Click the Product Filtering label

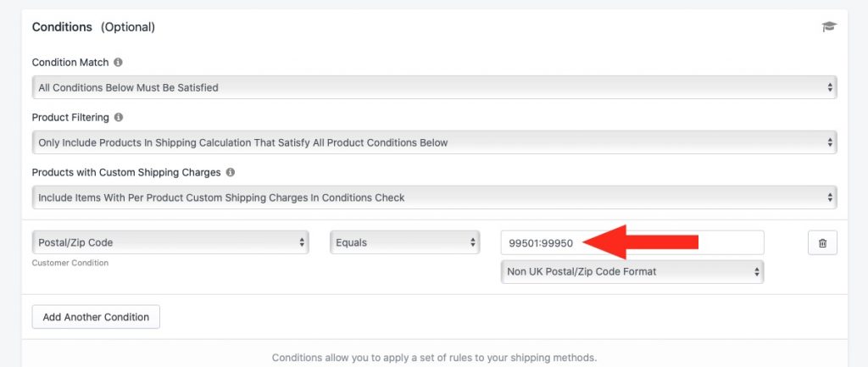pyautogui.click(x=70, y=117)
